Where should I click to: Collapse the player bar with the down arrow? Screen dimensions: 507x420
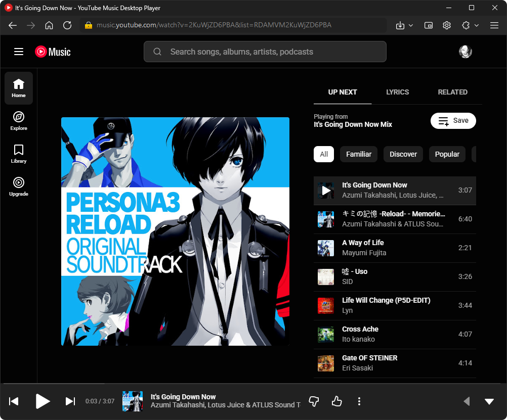pyautogui.click(x=489, y=401)
